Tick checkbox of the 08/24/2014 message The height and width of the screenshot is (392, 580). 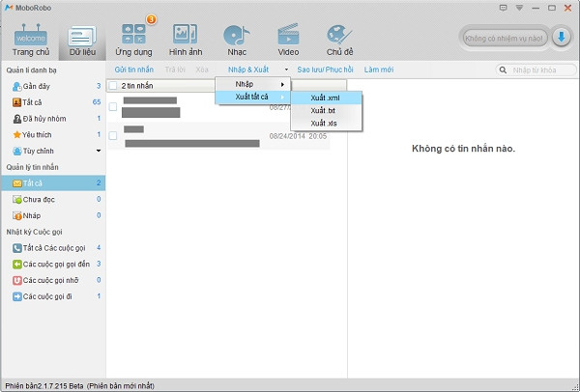pos(113,135)
